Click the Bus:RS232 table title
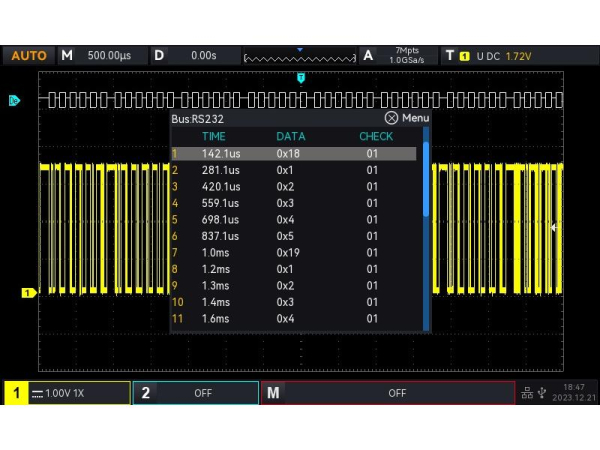600x450 pixels. (197, 119)
